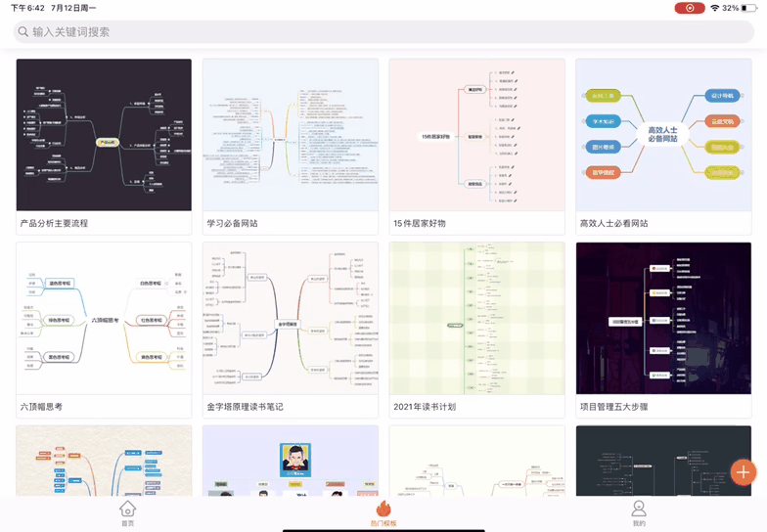Open the beige textured mind map template
The width and height of the screenshot is (767, 532).
[104, 461]
